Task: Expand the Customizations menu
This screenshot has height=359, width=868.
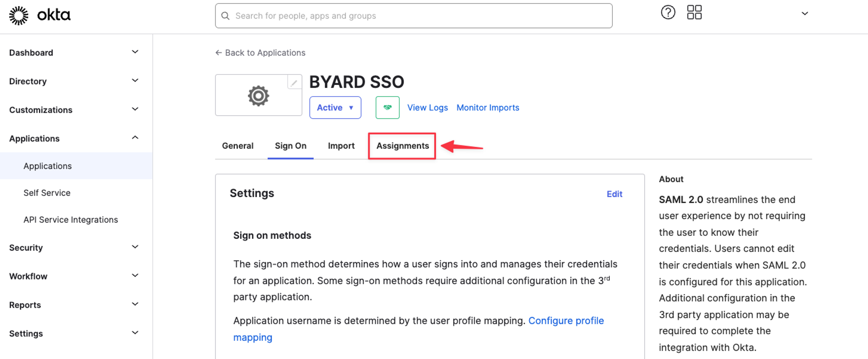Action: [x=76, y=110]
